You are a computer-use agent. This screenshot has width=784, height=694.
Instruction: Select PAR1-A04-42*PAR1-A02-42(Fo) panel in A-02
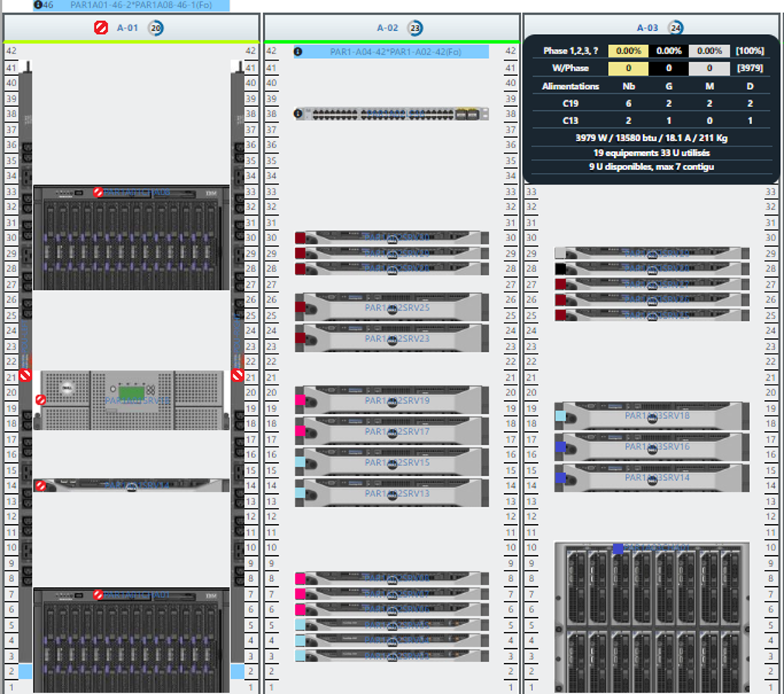pos(392,51)
